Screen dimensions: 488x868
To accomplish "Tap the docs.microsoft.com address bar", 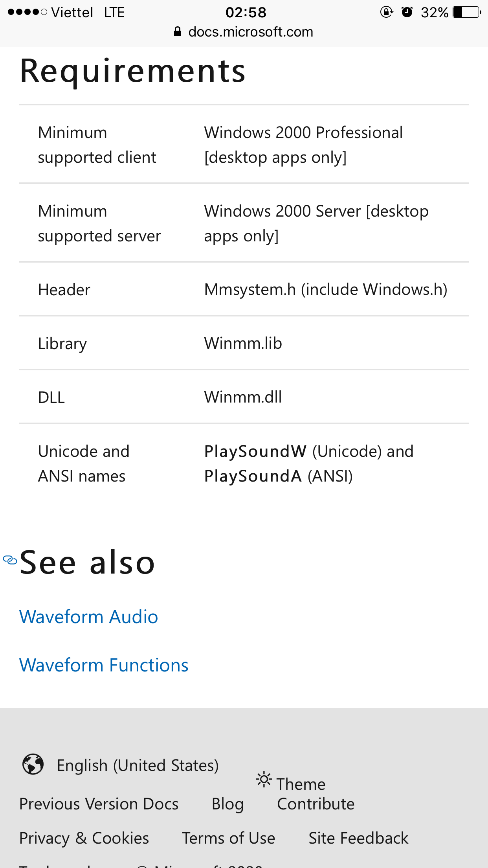I will pos(250,32).
